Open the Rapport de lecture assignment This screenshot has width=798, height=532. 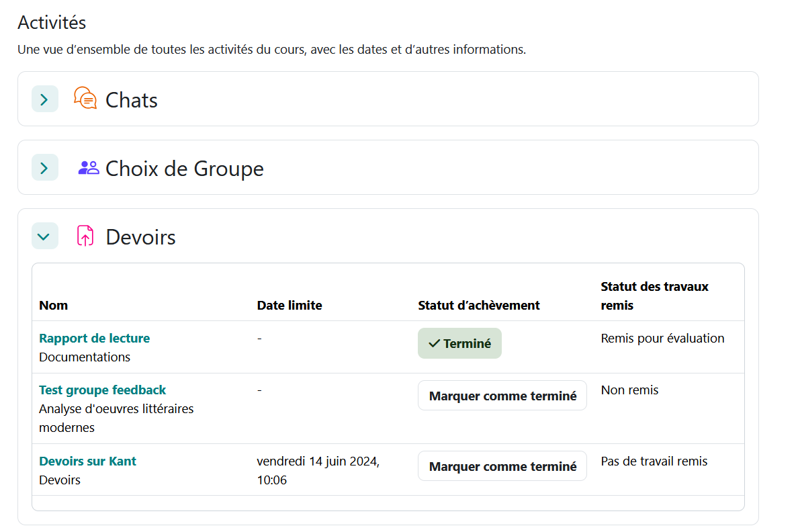[x=95, y=339]
